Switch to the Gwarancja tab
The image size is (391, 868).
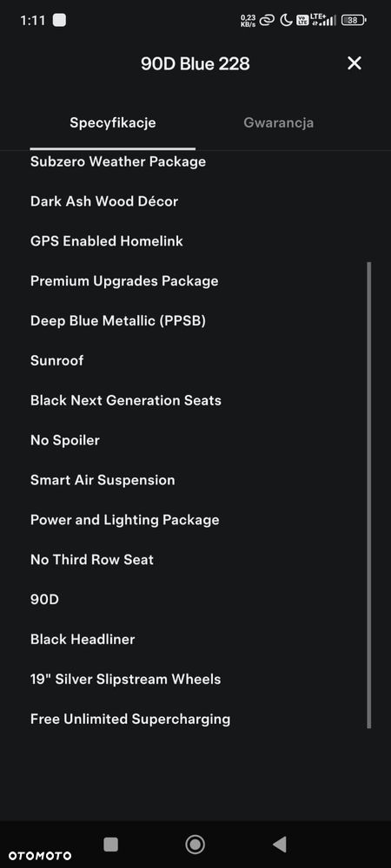(x=279, y=122)
